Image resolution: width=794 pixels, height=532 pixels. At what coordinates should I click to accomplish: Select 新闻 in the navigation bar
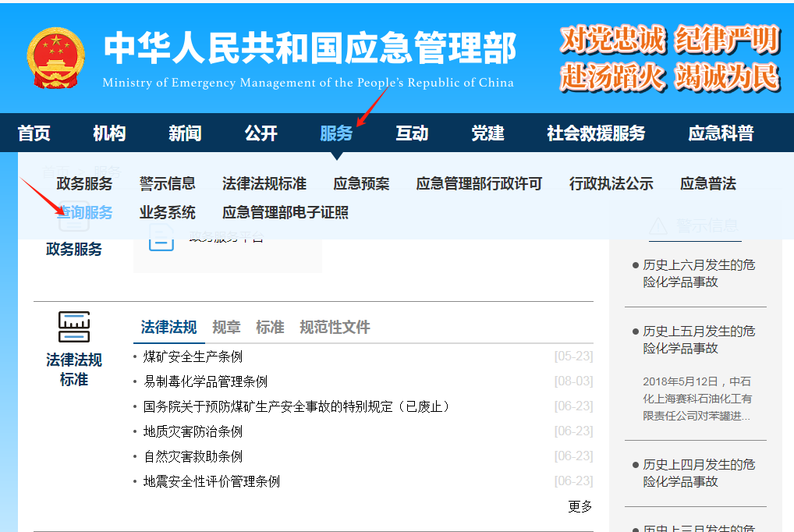click(x=185, y=133)
